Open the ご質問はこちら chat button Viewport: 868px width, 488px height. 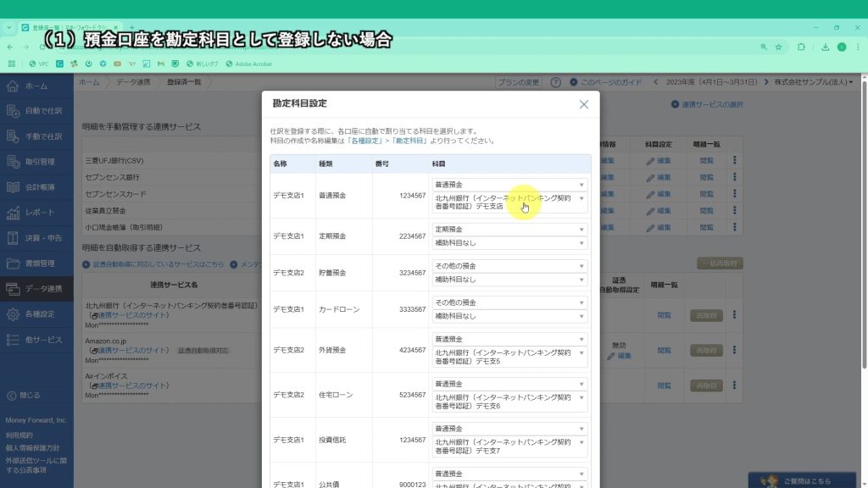802,481
